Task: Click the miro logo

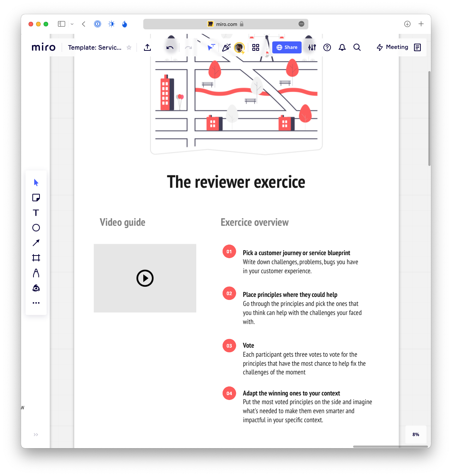Action: click(44, 47)
